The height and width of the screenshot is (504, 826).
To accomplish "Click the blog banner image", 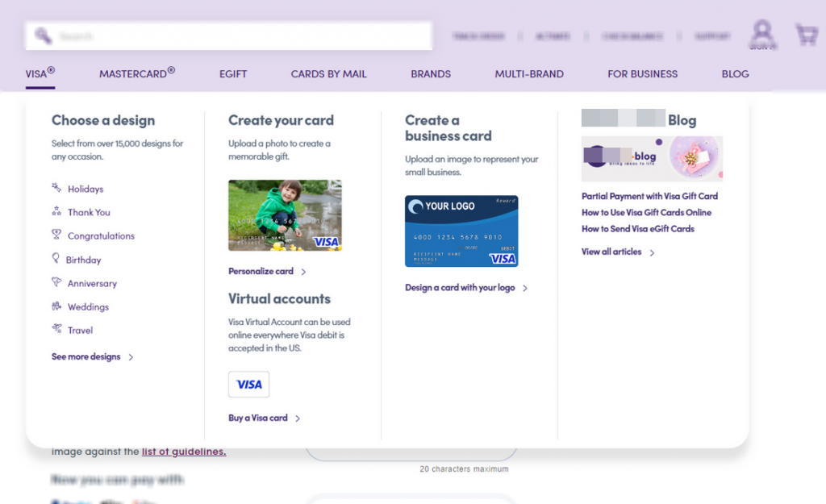I will tap(652, 159).
